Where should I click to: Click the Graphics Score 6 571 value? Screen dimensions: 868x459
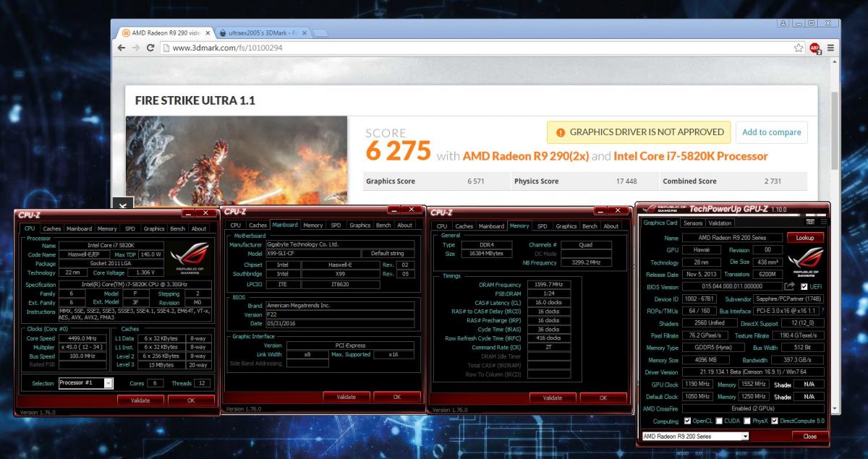coord(476,181)
